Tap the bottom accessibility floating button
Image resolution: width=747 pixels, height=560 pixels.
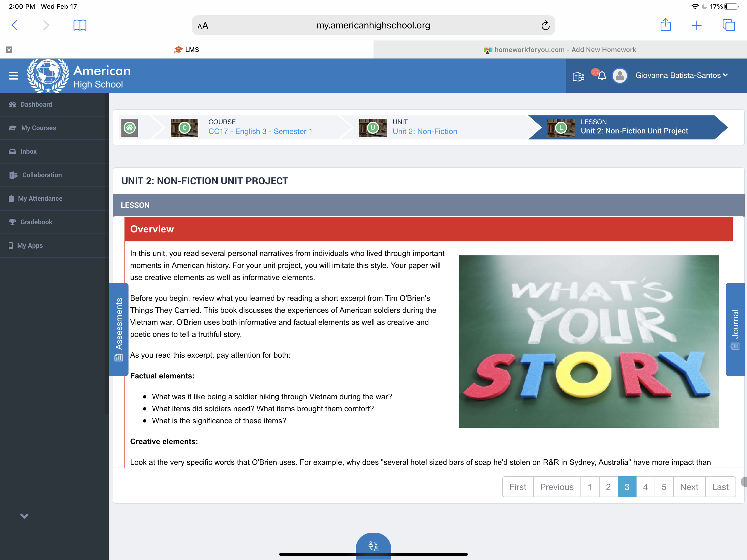[373, 546]
